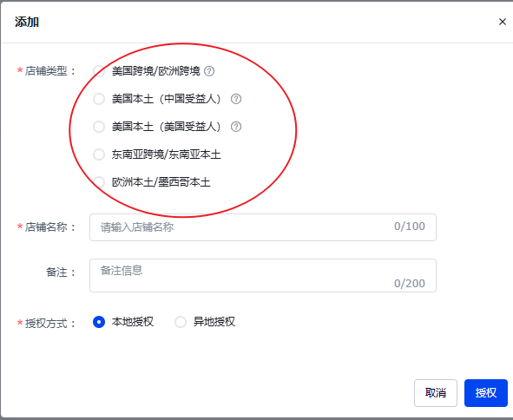
Task: Click the 东南亚跨境/东南亚本土 label text
Action: [x=166, y=154]
